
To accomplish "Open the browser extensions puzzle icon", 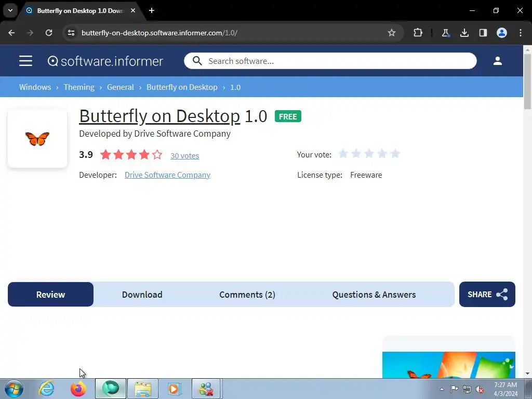I will 418,33.
